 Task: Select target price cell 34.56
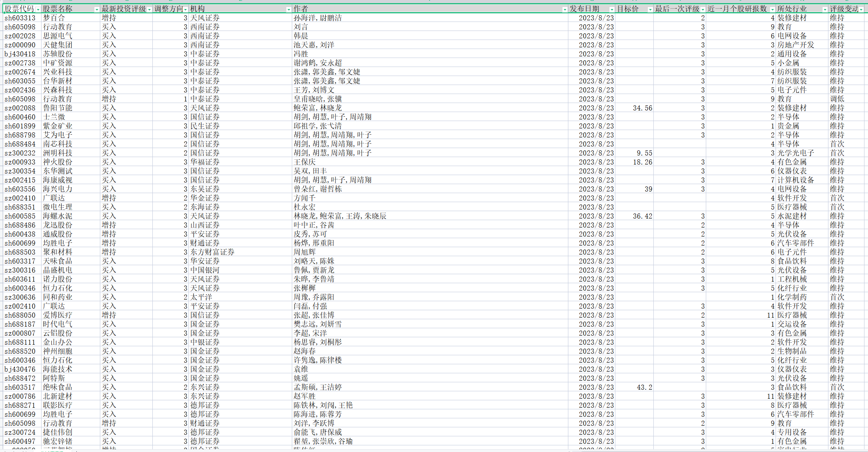coord(634,108)
